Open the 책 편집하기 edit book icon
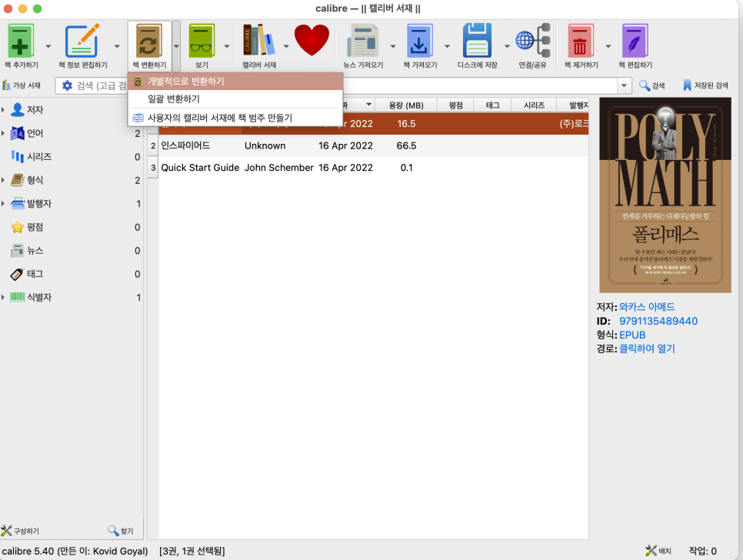Viewport: 743px width, 560px height. (x=635, y=42)
